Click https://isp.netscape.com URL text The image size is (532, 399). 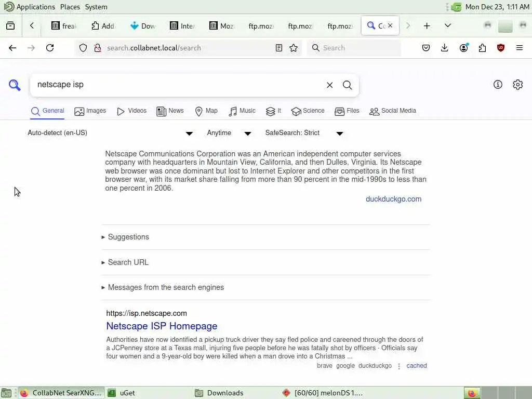pos(147,313)
